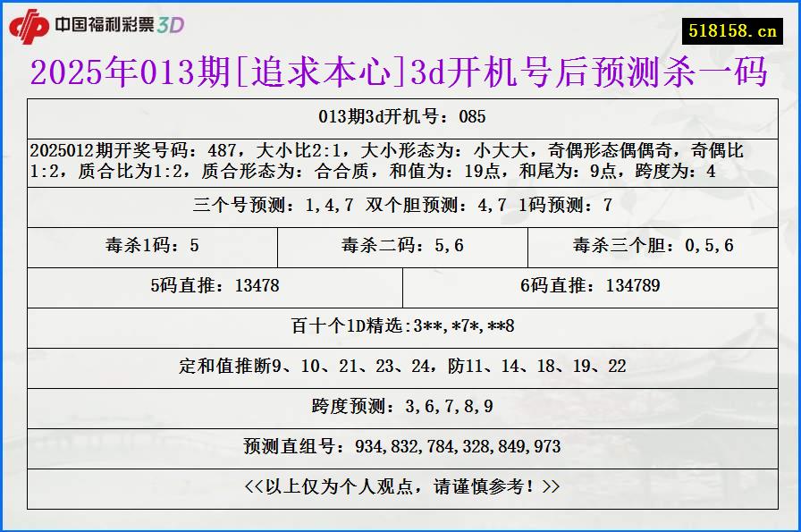This screenshot has height=532, width=801.
Task: Click the 定和值推断 numbers row
Action: tap(400, 367)
